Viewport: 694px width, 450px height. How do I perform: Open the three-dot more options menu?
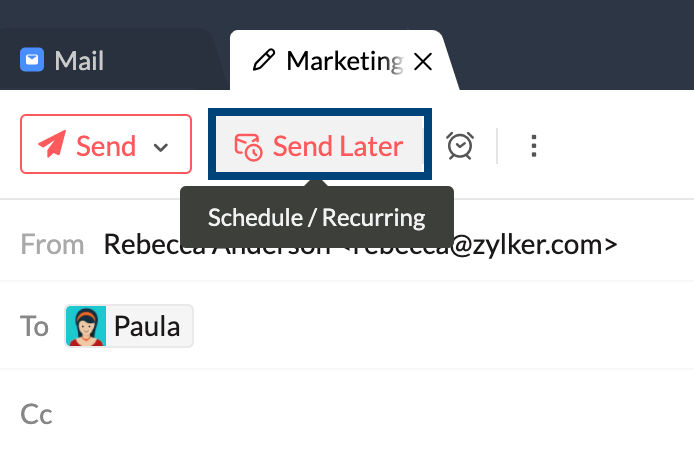pyautogui.click(x=534, y=146)
